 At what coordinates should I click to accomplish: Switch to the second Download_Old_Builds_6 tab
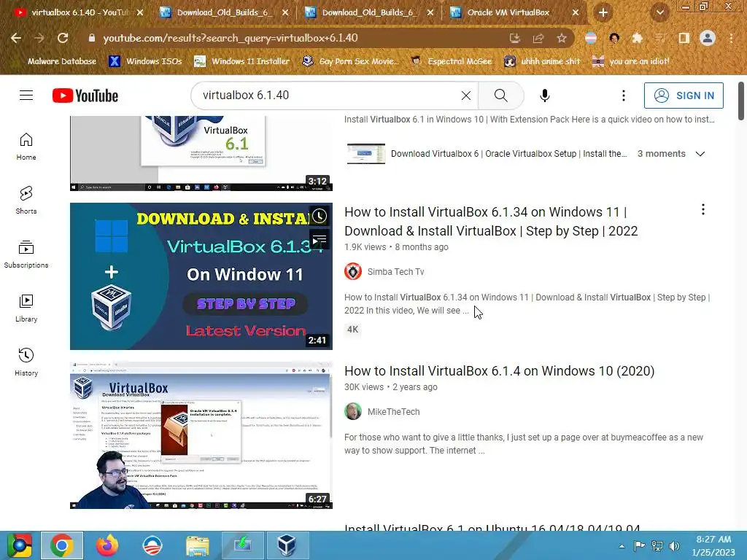click(370, 12)
